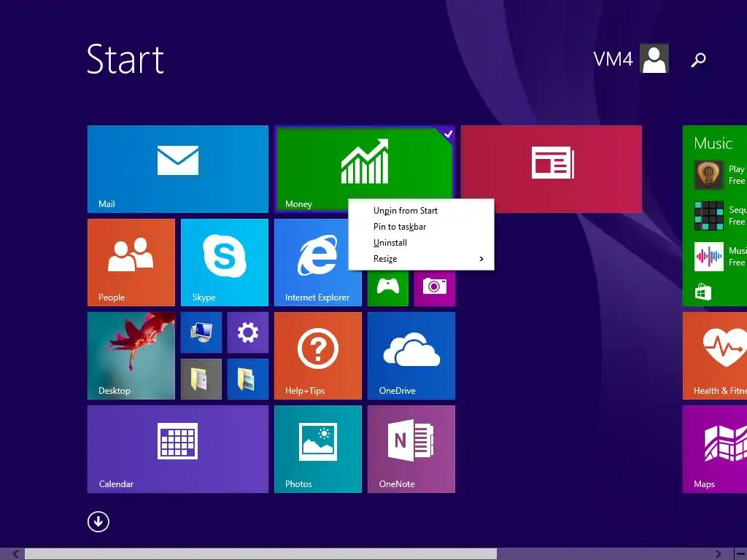Screen dimensions: 747x560
Task: Open the PC Settings gear tile
Action: point(248,332)
